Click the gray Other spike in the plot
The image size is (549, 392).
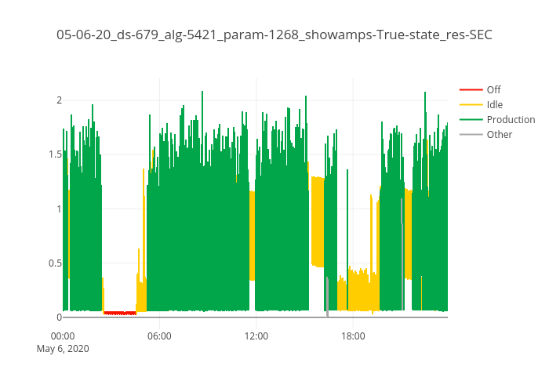pos(327,296)
